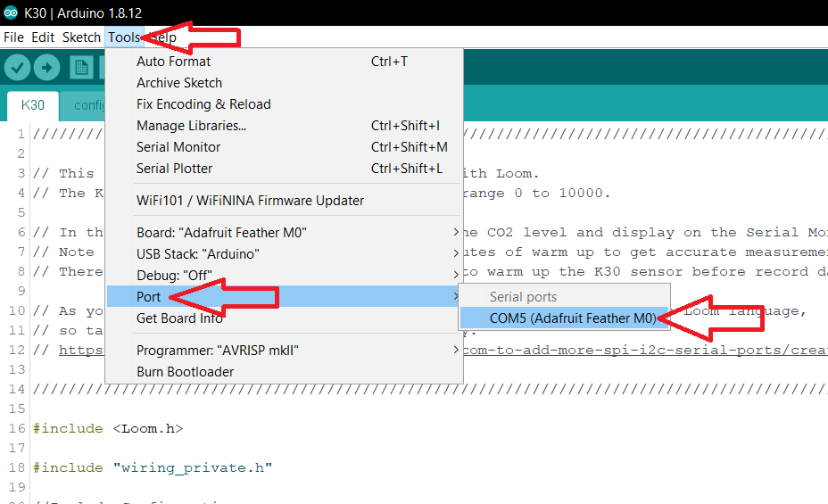Select COM5 (Adafruit Feather M0) port
This screenshot has width=828, height=504.
[x=565, y=318]
